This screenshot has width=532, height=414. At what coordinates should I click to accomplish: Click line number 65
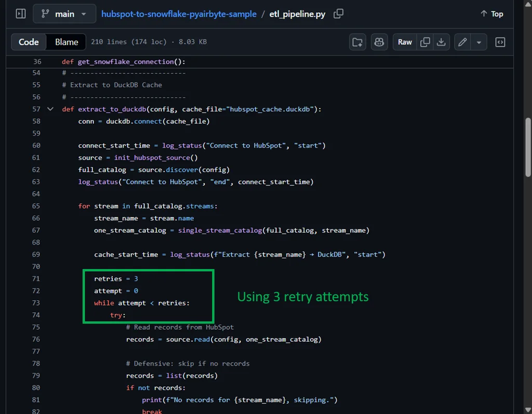click(x=36, y=206)
